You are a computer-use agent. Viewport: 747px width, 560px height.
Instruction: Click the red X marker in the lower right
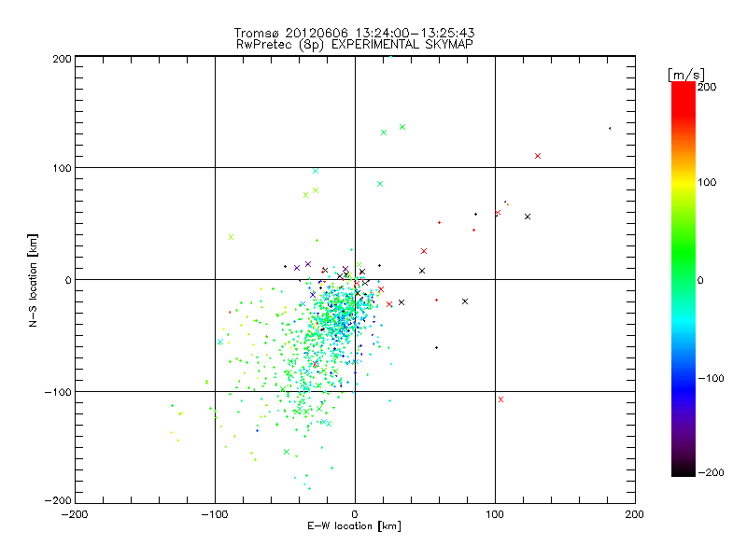(x=501, y=399)
